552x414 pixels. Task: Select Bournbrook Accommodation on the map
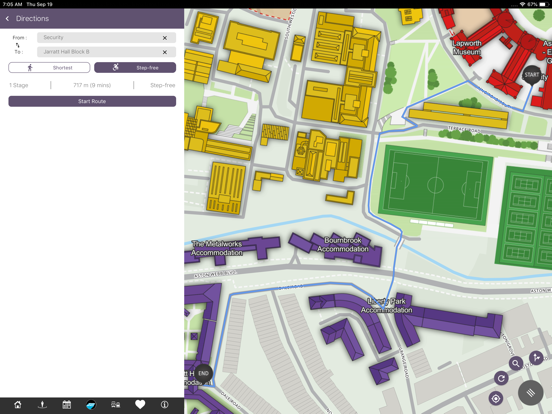pyautogui.click(x=343, y=245)
